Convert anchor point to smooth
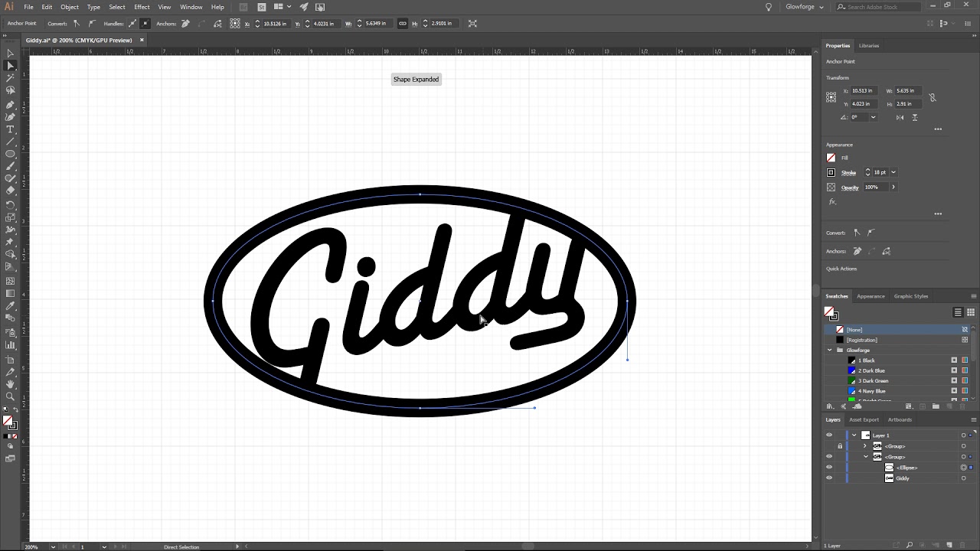This screenshot has width=980, height=551. click(x=92, y=24)
